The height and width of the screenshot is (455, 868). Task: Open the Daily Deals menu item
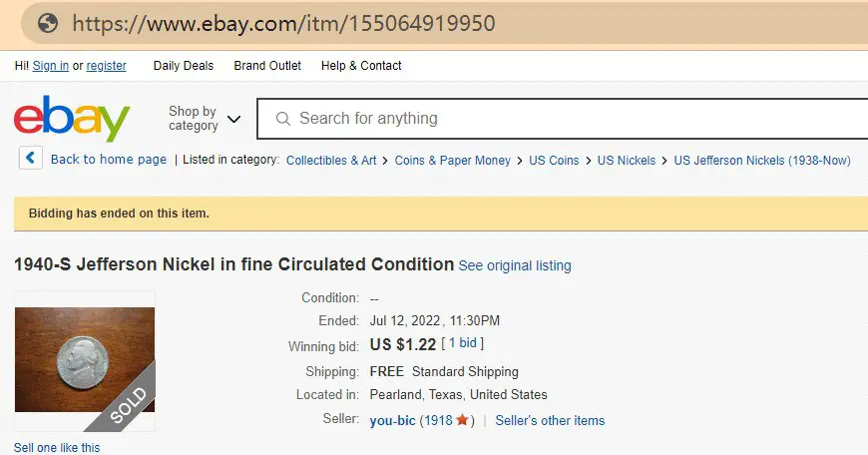184,66
